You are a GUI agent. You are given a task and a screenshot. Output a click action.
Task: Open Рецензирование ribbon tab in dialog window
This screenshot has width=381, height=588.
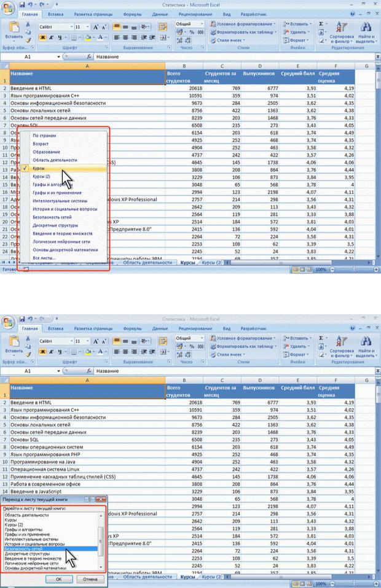point(195,328)
